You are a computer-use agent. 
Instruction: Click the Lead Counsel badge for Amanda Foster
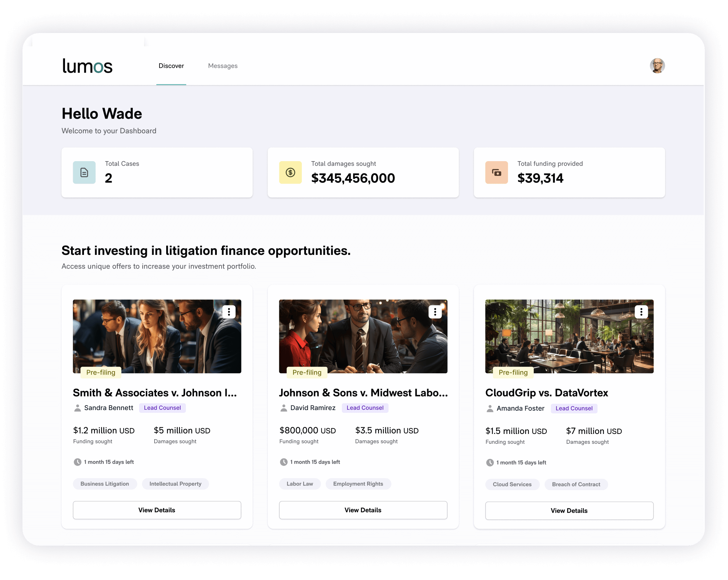coord(574,408)
